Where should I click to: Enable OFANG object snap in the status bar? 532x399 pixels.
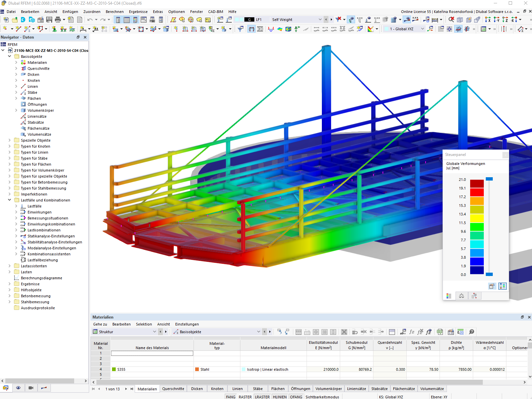296,397
